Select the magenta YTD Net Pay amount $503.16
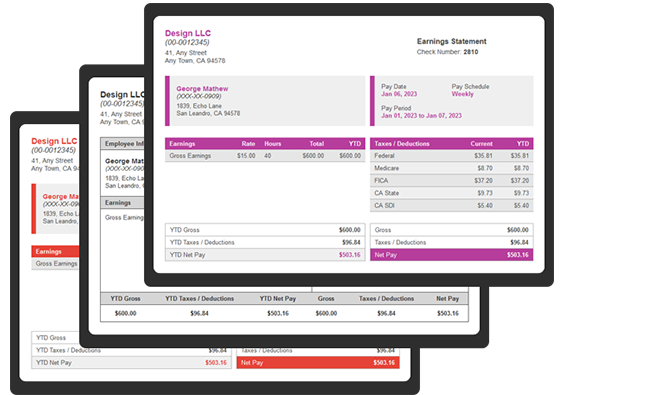 [x=349, y=255]
